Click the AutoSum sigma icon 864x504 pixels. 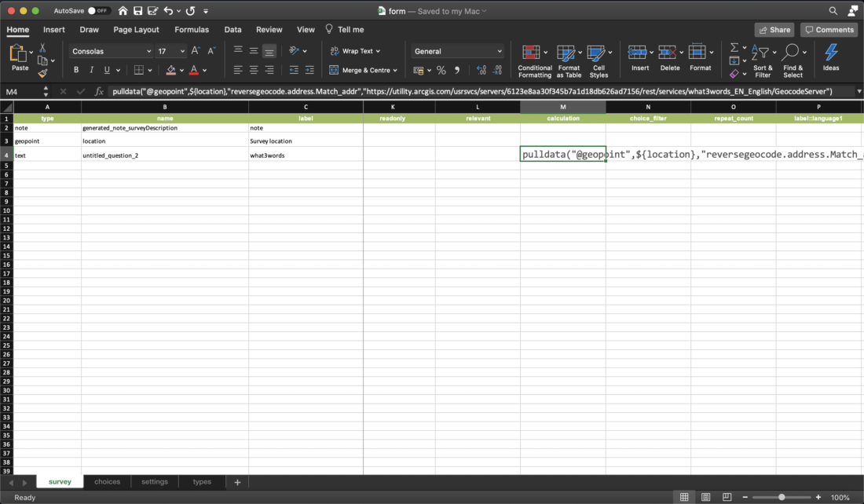pos(734,48)
